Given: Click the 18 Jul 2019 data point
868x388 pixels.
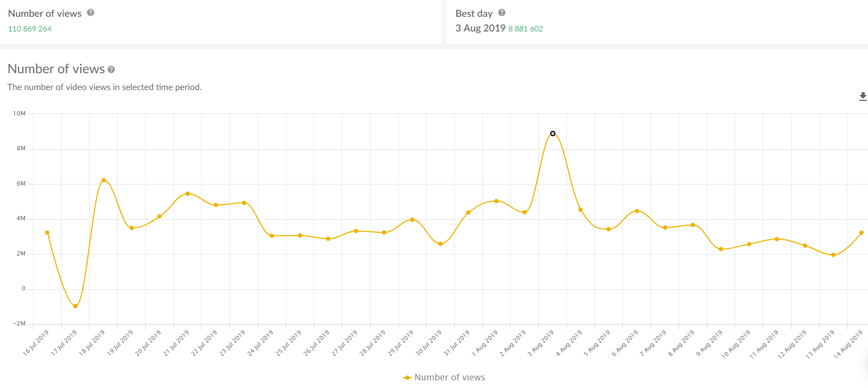Looking at the screenshot, I should [104, 180].
